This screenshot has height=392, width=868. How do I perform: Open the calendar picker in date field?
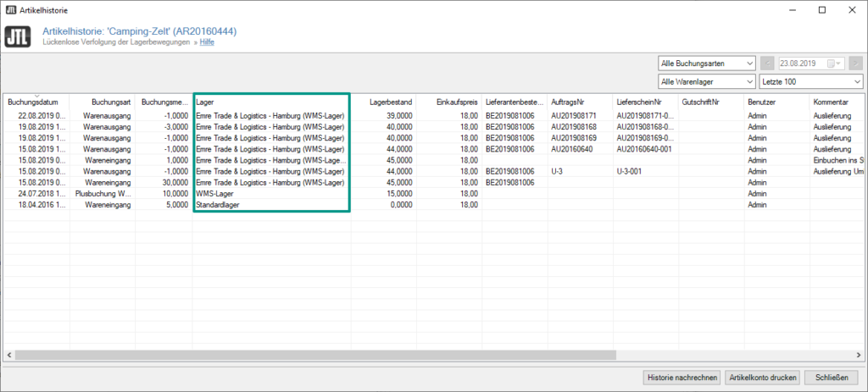(x=837, y=63)
